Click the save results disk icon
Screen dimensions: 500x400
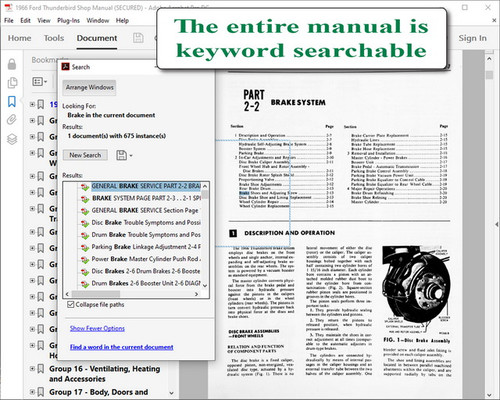tap(121, 155)
